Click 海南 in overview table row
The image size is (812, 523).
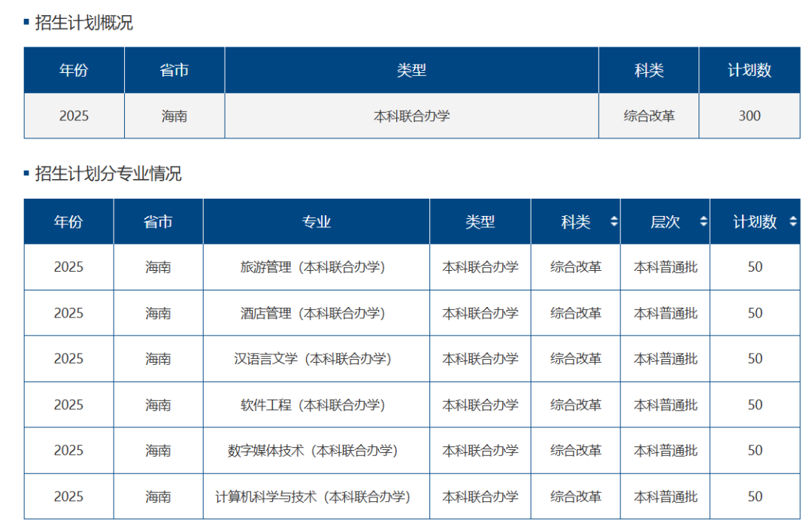[174, 116]
